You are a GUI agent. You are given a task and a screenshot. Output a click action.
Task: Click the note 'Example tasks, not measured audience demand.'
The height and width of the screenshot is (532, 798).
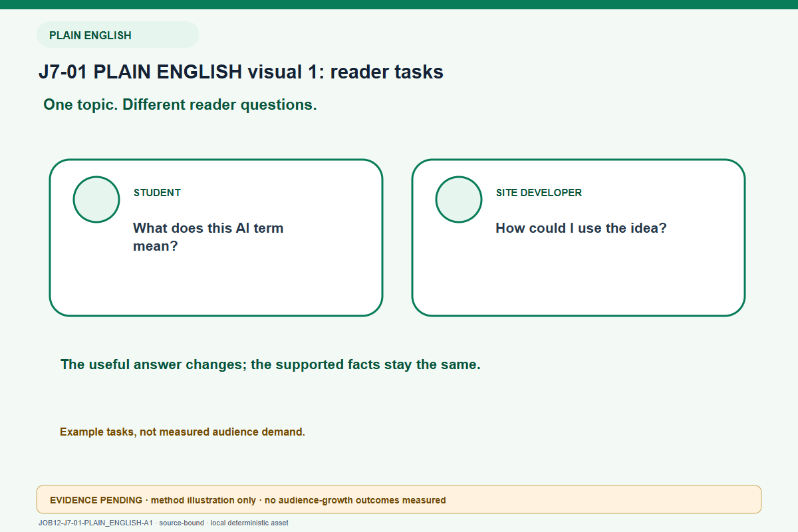click(x=182, y=432)
